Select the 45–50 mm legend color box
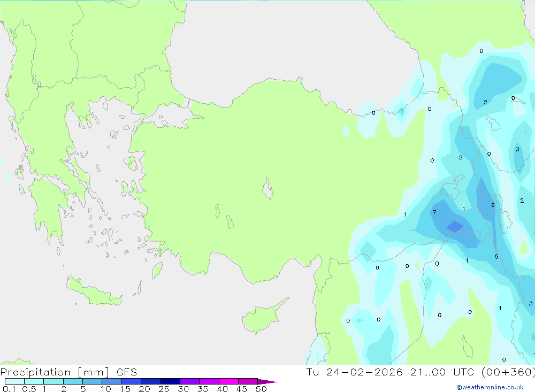535x392 pixels. pos(248,381)
